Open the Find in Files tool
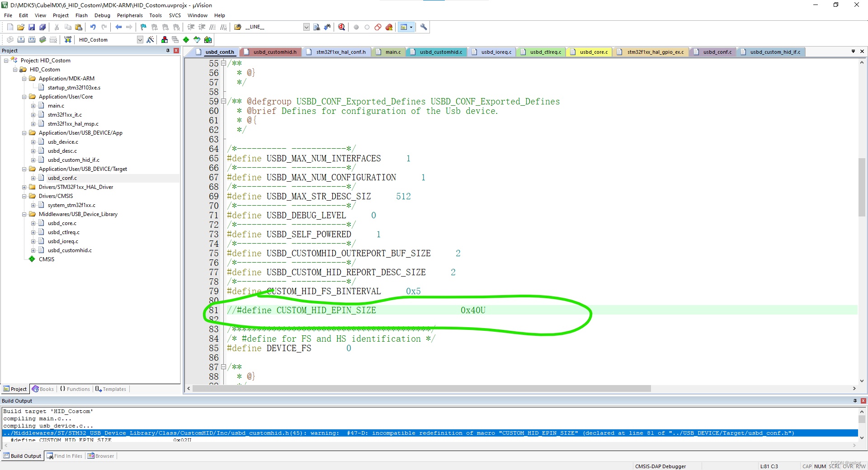The image size is (868, 470). tap(316, 27)
